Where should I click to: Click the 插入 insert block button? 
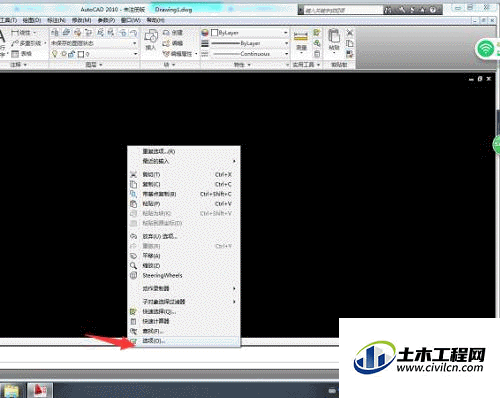pyautogui.click(x=151, y=40)
